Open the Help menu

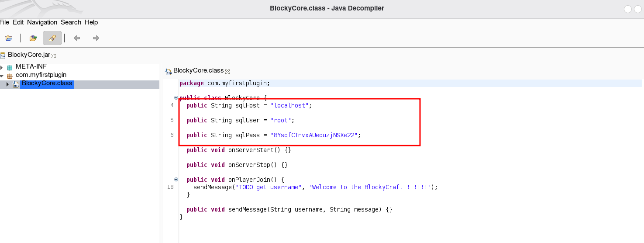91,22
